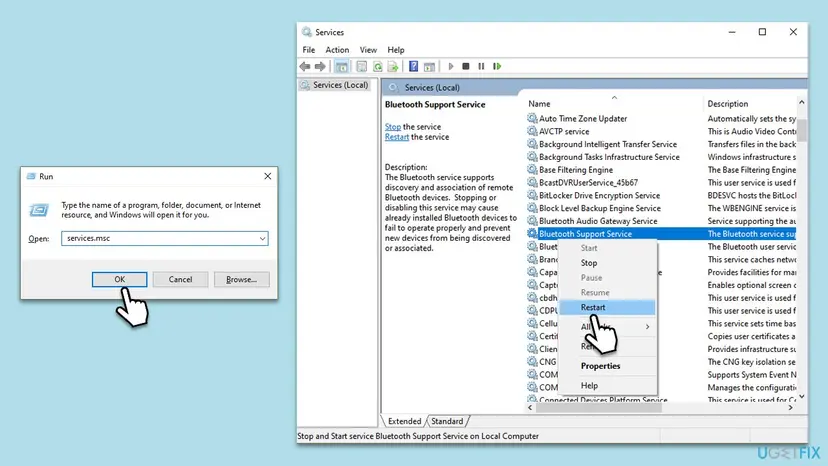This screenshot has height=466, width=828.
Task: Click gear icon beside Block Level Backup Engine Service
Action: [x=532, y=208]
